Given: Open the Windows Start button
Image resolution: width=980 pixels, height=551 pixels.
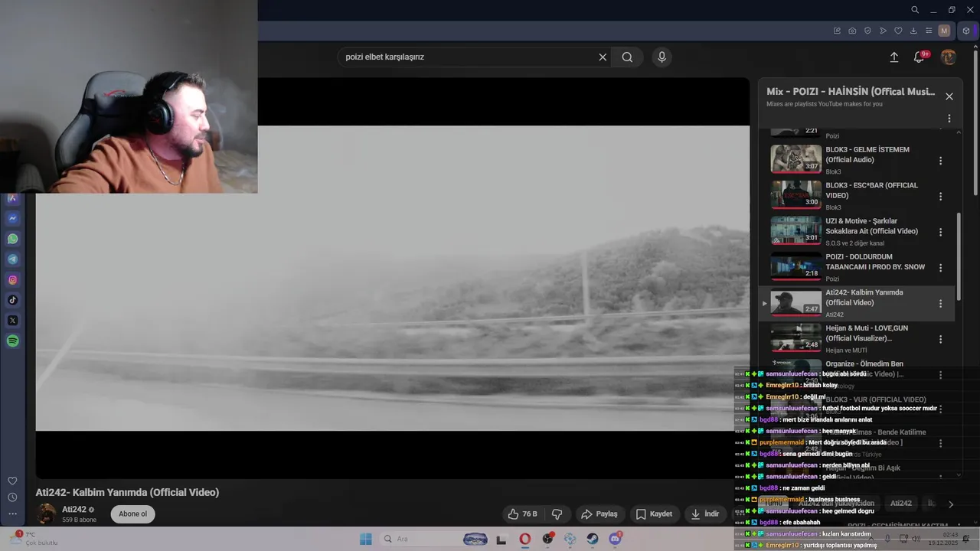Looking at the screenshot, I should (x=366, y=539).
